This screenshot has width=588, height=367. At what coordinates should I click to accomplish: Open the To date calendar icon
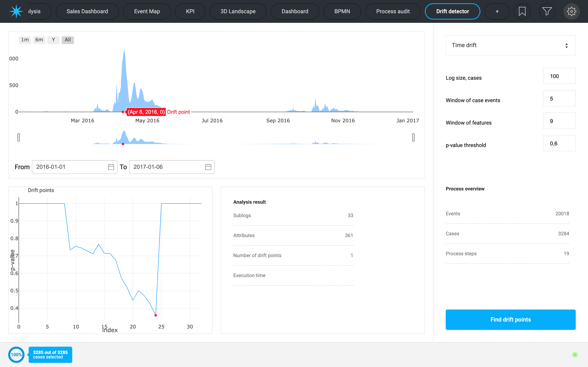pyautogui.click(x=208, y=167)
